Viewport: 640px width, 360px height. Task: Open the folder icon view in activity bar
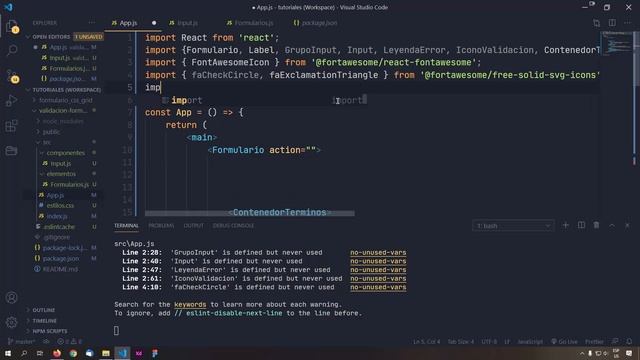pos(11,151)
